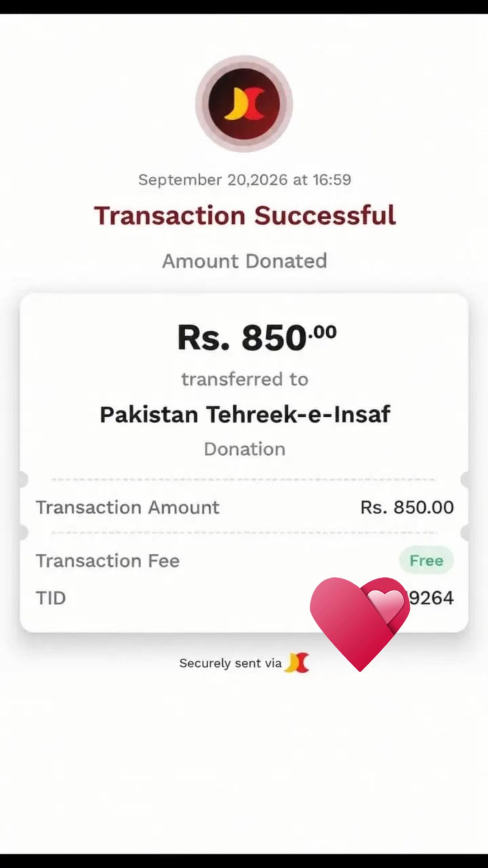The height and width of the screenshot is (868, 488).
Task: Tap the Transaction Fee label
Action: pyautogui.click(x=108, y=561)
